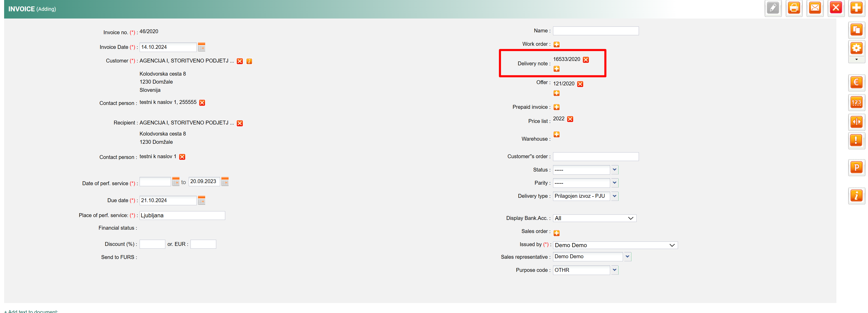Remove delivery note 16533/2020
This screenshot has height=313, width=868.
pos(586,60)
